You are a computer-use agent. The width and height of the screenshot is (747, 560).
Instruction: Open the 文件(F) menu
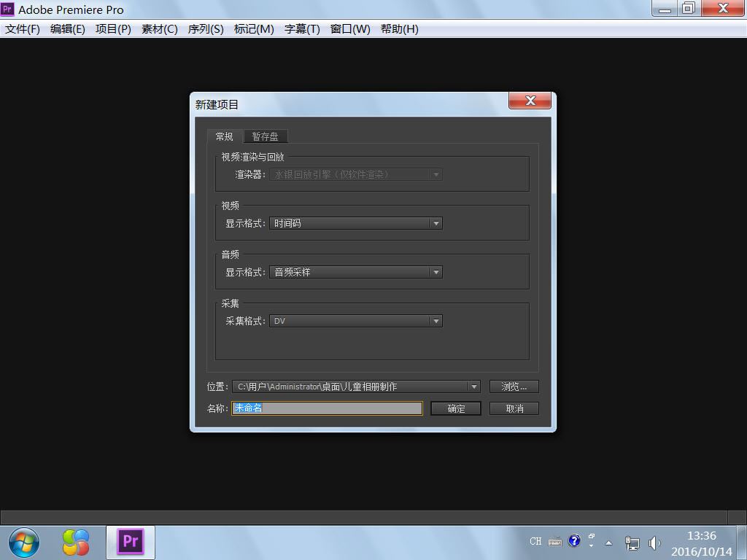[23, 29]
